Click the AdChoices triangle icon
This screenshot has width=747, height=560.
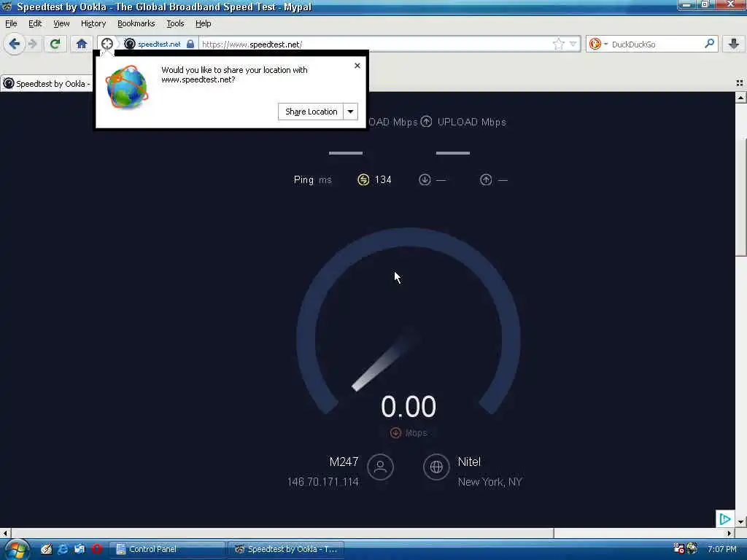[x=725, y=518]
